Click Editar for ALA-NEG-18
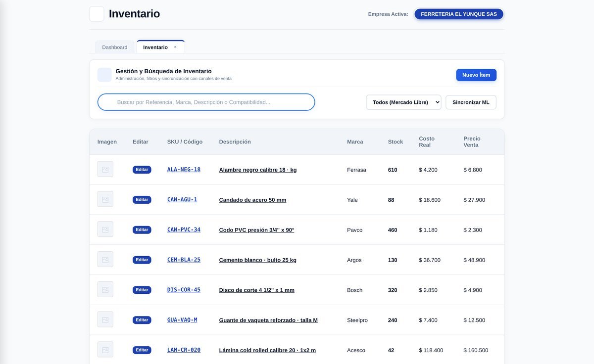 coord(142,170)
